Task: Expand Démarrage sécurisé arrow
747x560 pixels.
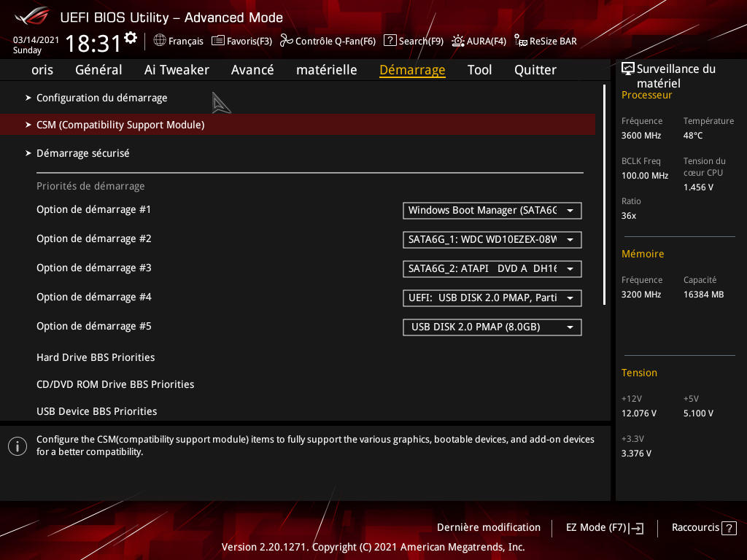Action: click(28, 153)
